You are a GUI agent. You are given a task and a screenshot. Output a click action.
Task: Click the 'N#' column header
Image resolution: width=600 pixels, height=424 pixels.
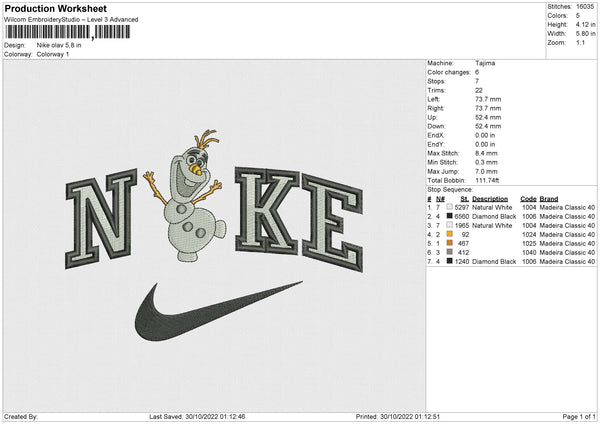pos(440,199)
